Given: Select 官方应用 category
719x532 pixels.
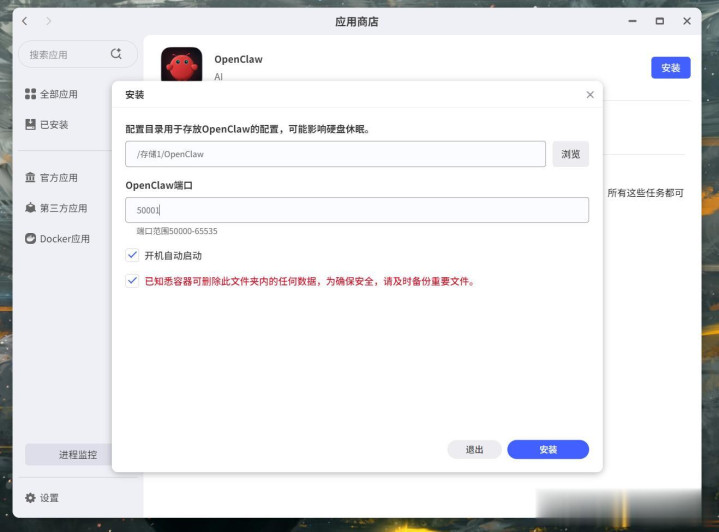Looking at the screenshot, I should 51,177.
